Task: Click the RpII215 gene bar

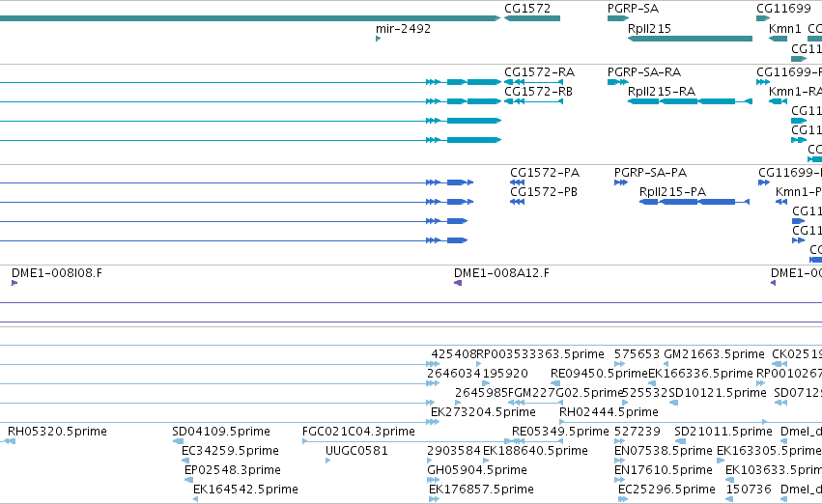Action: [x=690, y=39]
